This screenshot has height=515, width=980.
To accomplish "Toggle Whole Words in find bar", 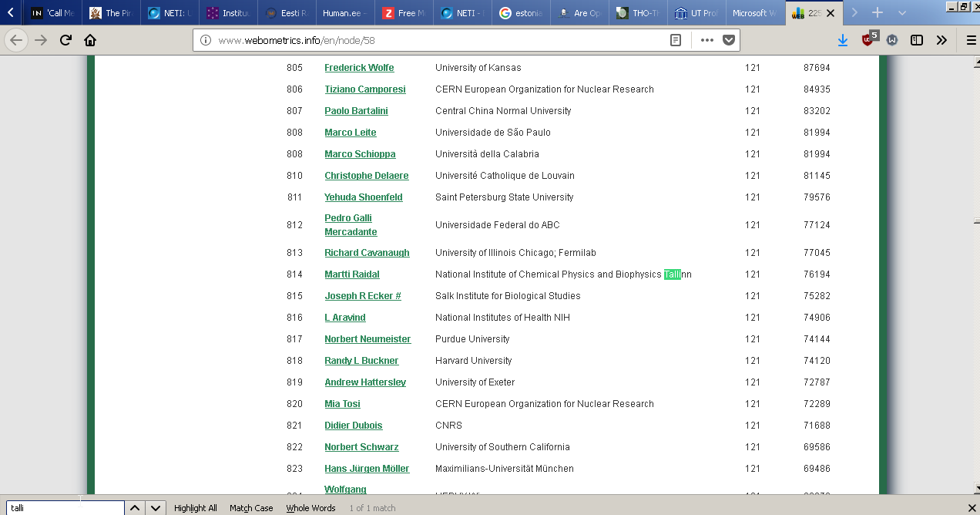I will (x=310, y=508).
